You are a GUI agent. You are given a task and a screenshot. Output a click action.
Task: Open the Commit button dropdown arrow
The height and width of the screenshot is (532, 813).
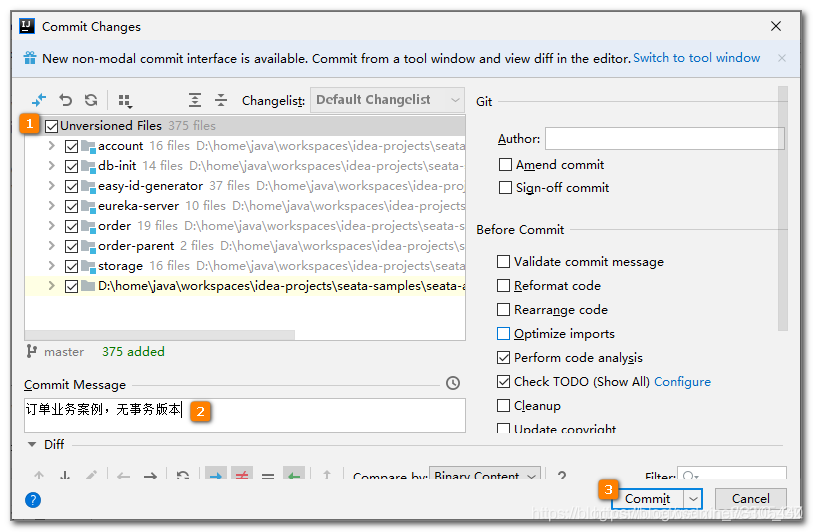[x=693, y=499]
